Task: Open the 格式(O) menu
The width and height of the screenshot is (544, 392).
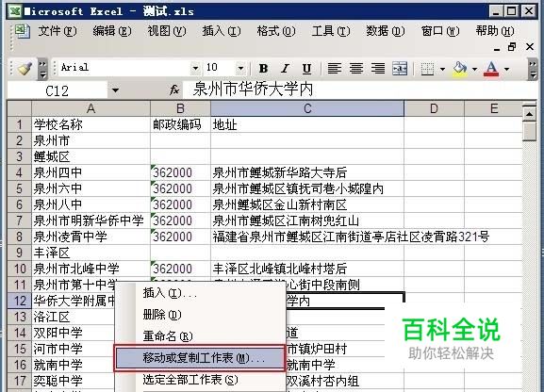Action: tap(276, 31)
